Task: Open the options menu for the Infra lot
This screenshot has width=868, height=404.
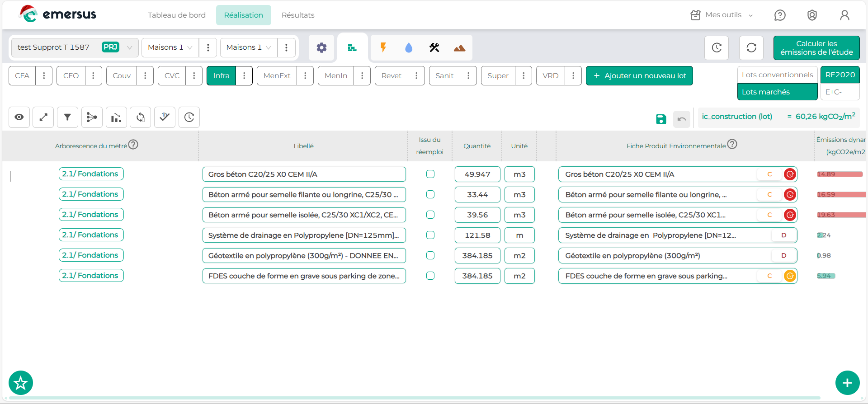Action: pos(244,75)
